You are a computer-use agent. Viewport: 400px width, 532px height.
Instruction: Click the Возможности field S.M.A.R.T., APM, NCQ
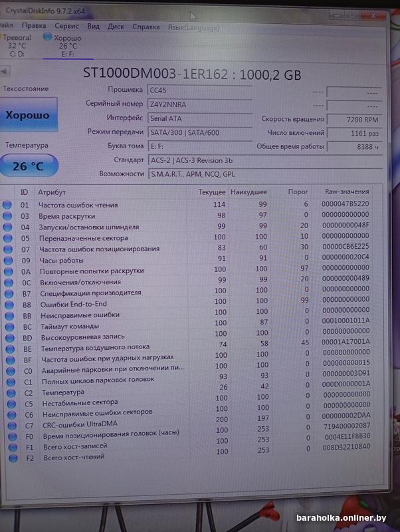[265, 174]
